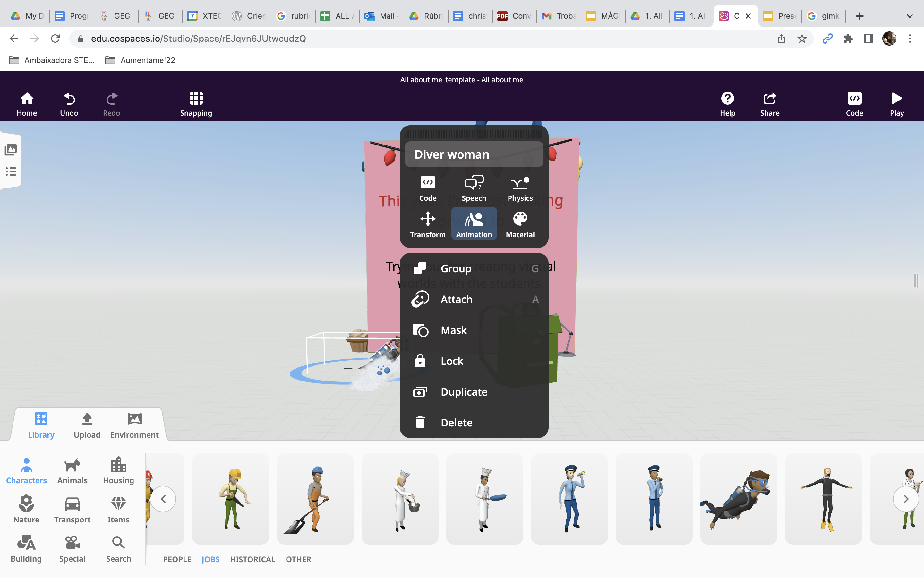
Task: Show the PEOPLE subcategory
Action: (x=177, y=559)
